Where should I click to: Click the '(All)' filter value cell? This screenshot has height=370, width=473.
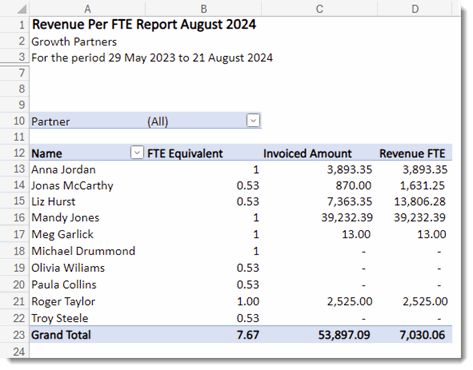point(203,121)
